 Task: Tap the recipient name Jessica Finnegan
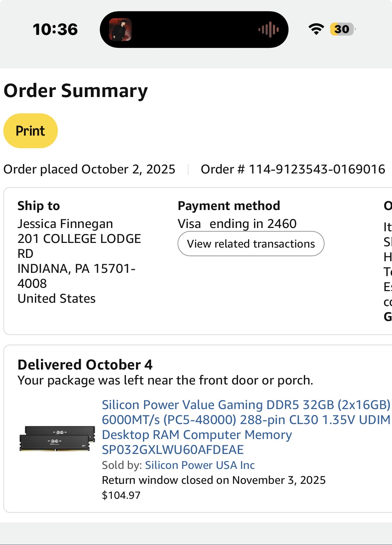[65, 224]
